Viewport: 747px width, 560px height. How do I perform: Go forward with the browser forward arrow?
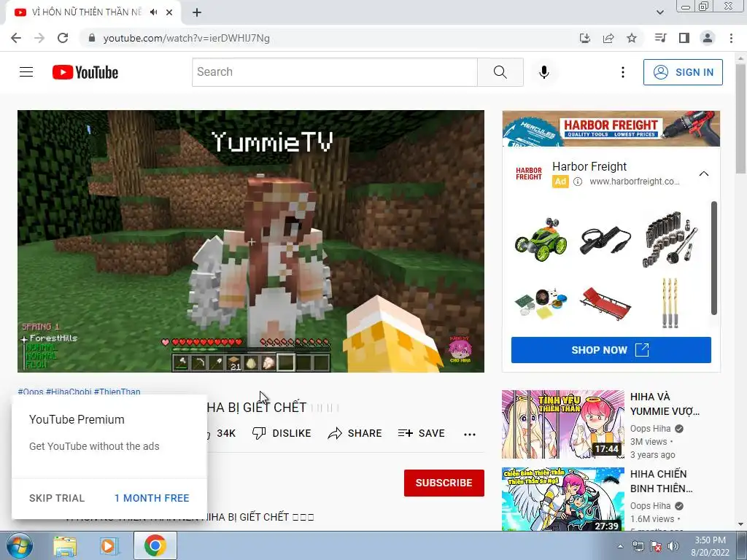[39, 38]
